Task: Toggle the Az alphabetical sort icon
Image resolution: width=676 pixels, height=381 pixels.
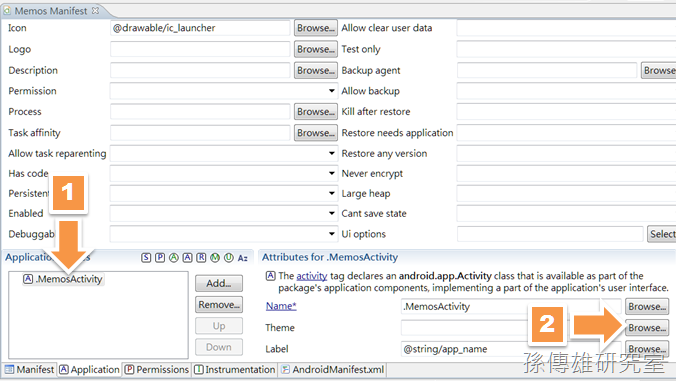Action: point(243,258)
